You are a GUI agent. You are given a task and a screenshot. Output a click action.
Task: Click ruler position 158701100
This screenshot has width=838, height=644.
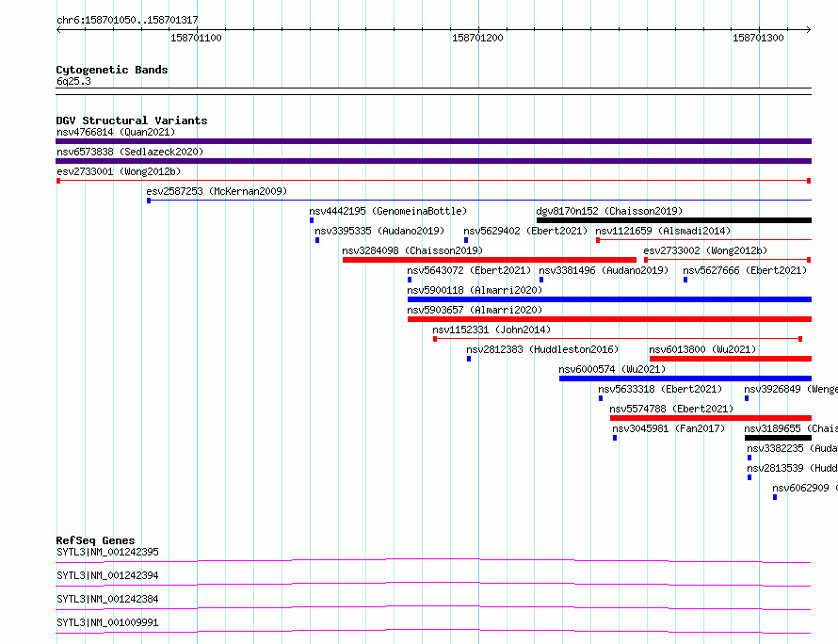196,38
